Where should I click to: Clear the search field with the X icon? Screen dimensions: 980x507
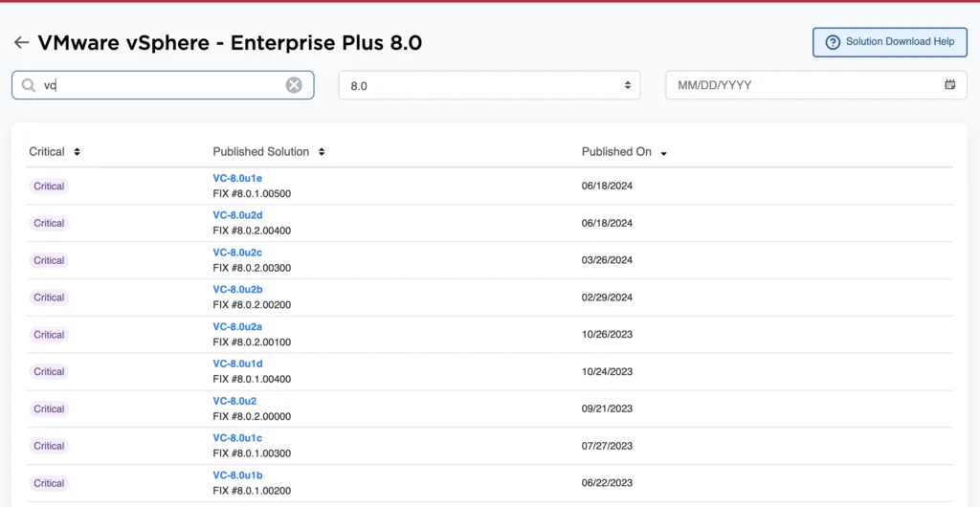coord(294,85)
